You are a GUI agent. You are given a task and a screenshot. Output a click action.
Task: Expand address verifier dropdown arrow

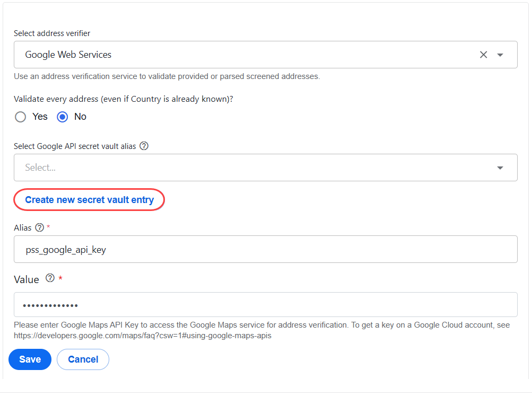[x=500, y=55]
